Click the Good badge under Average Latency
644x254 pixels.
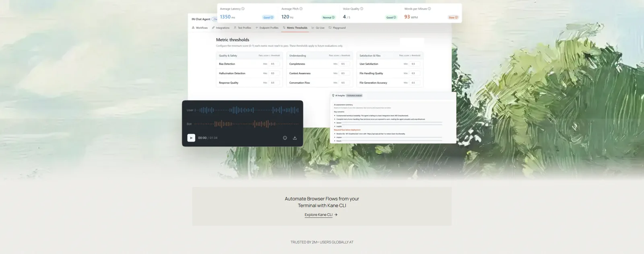(x=268, y=17)
